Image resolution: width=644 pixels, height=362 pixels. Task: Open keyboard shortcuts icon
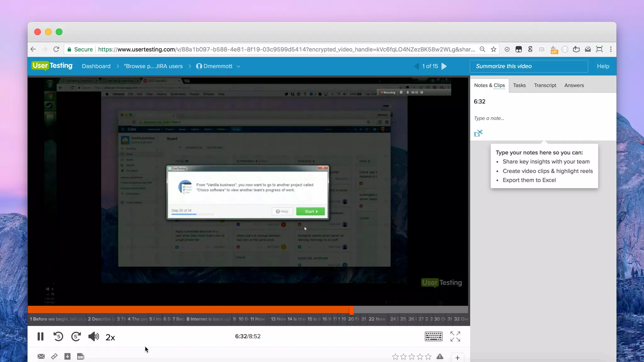[433, 337]
